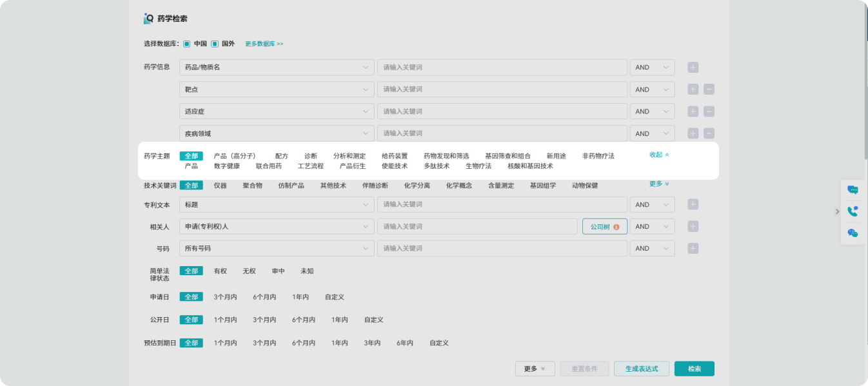Select 配方 pharmacy topic

[282, 156]
